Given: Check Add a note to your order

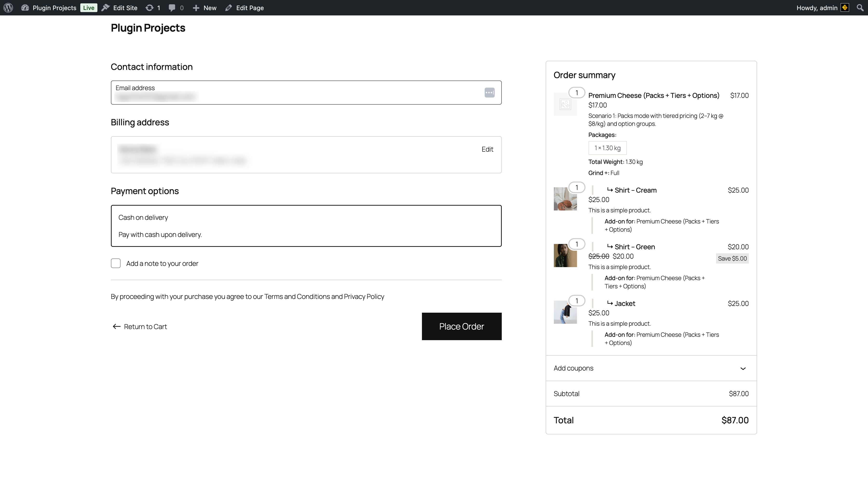Looking at the screenshot, I should [x=115, y=263].
